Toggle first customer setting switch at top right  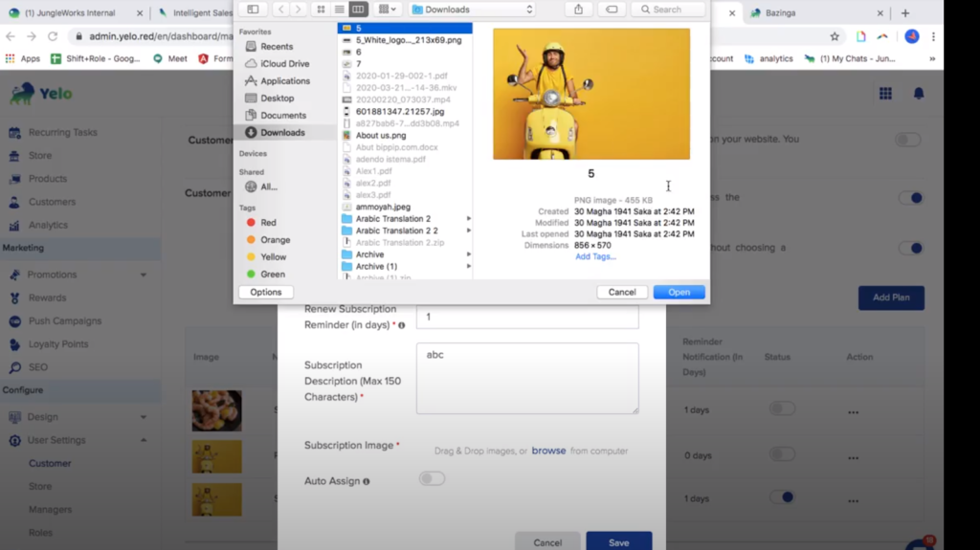click(x=907, y=140)
